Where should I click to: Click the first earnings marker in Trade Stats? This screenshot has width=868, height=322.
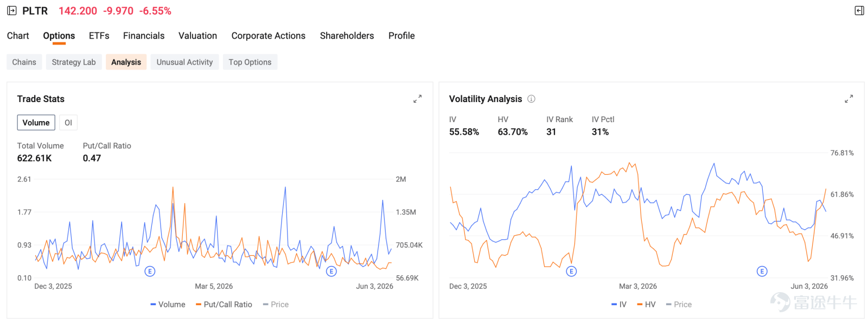150,271
